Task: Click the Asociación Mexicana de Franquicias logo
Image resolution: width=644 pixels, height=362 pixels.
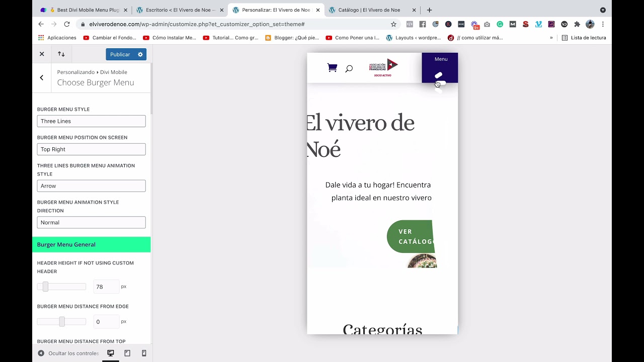Action: tap(383, 68)
